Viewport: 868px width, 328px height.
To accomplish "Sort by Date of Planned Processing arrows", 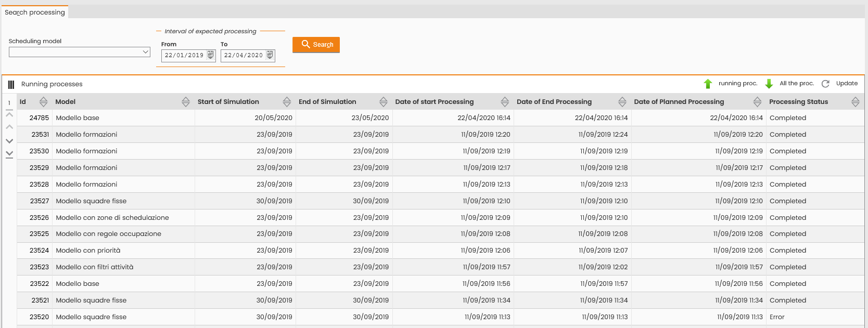I will coord(757,102).
